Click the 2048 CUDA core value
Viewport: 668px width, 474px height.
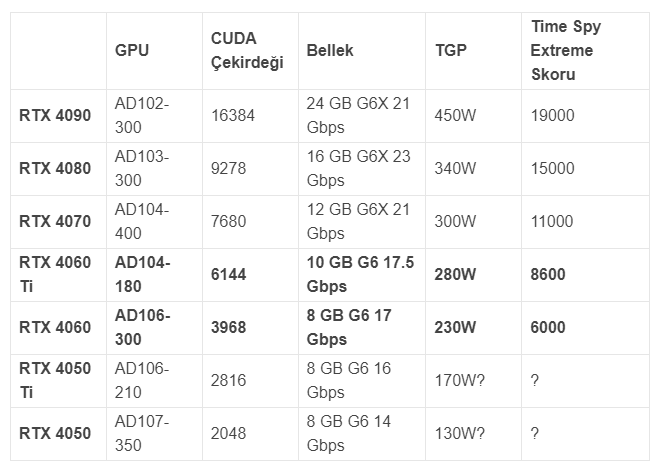pos(229,433)
